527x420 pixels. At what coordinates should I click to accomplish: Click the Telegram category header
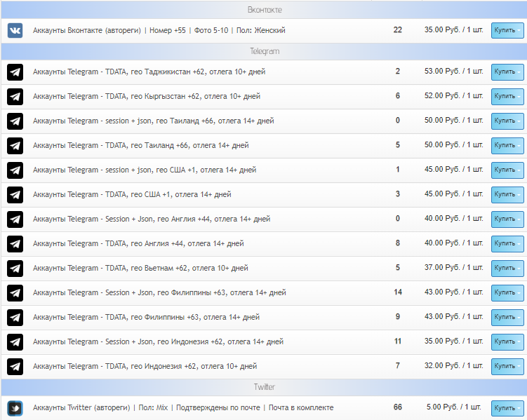[x=265, y=51]
